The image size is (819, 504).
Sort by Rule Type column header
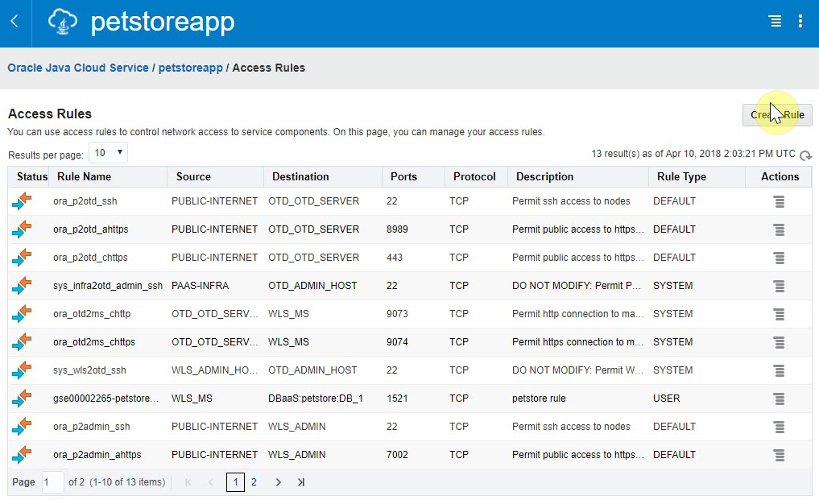coord(681,176)
